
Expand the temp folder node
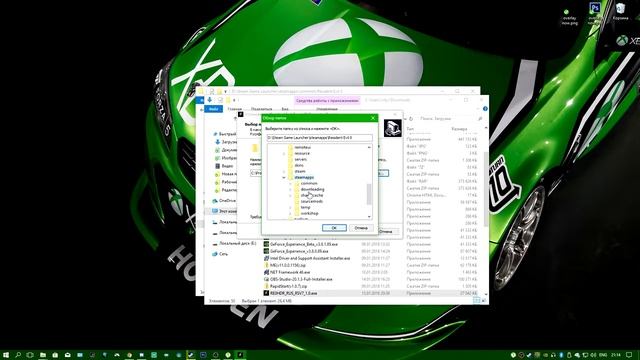pos(291,207)
